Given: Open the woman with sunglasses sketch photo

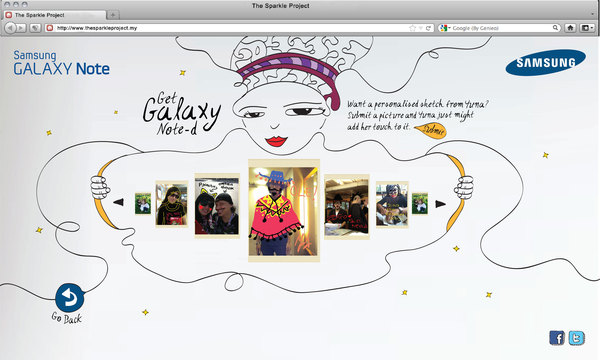Looking at the screenshot, I should click(172, 204).
